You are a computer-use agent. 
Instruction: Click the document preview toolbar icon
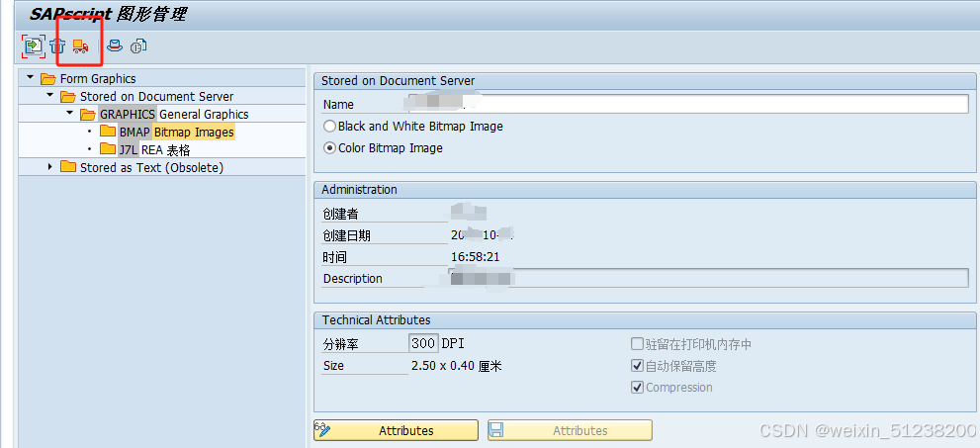point(138,46)
